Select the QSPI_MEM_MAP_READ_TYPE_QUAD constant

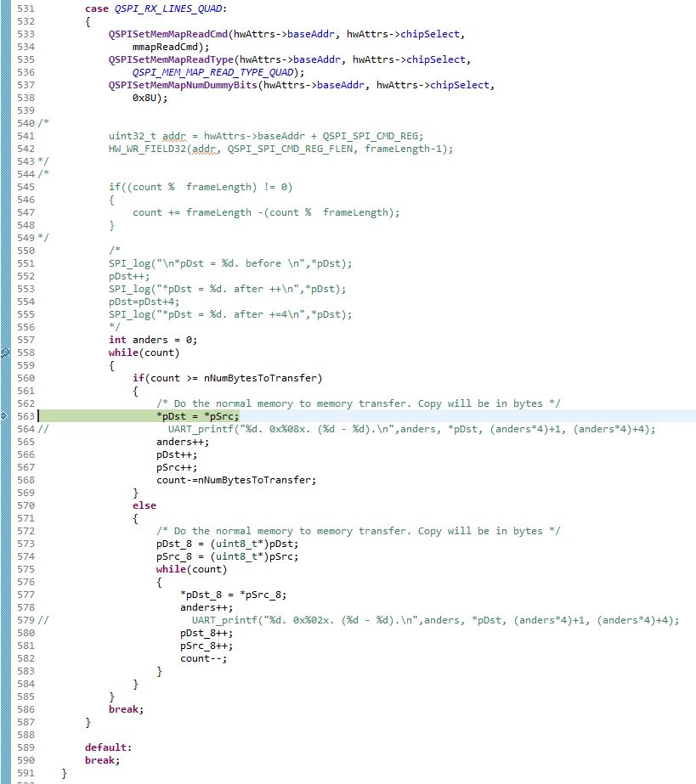(212, 72)
